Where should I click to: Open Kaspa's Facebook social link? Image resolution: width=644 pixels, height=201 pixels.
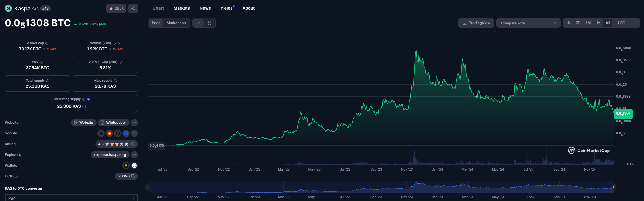click(x=126, y=133)
